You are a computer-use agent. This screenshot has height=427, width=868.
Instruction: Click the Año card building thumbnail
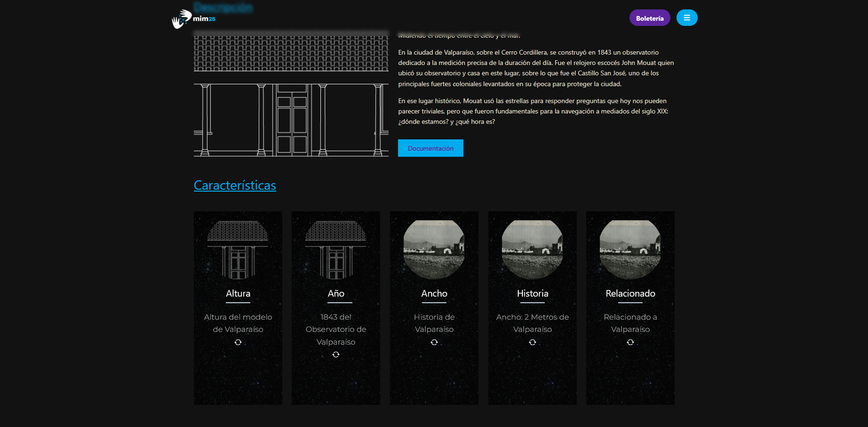coord(336,250)
